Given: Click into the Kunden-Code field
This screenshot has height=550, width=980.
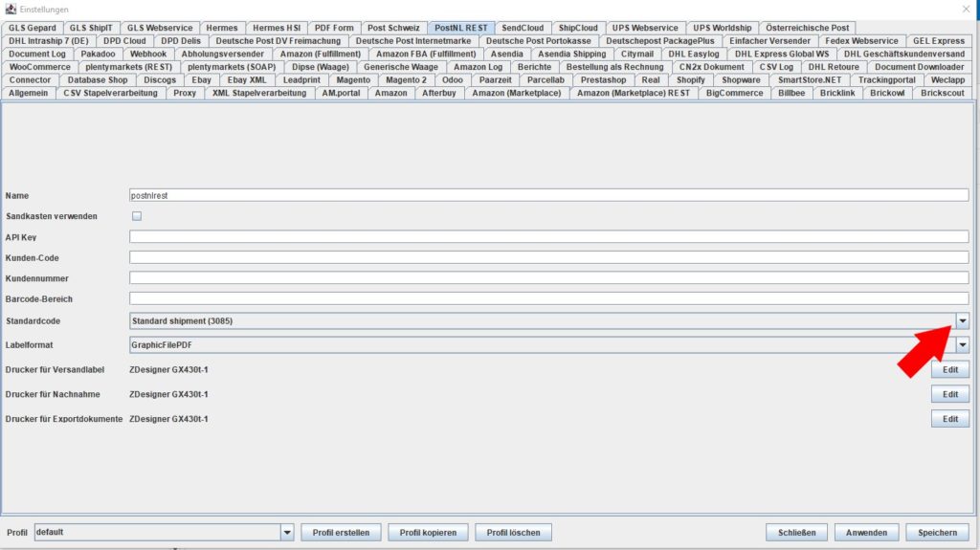Looking at the screenshot, I should [548, 257].
